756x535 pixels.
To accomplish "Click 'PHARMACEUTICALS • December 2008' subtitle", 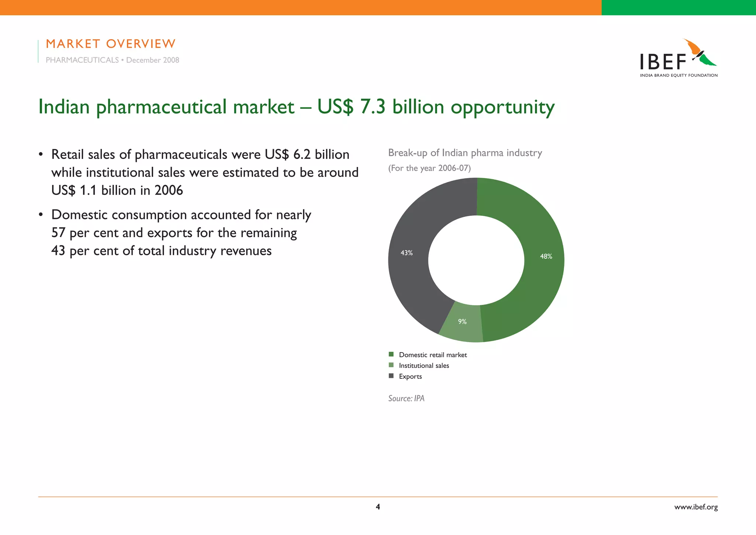I will coord(112,60).
